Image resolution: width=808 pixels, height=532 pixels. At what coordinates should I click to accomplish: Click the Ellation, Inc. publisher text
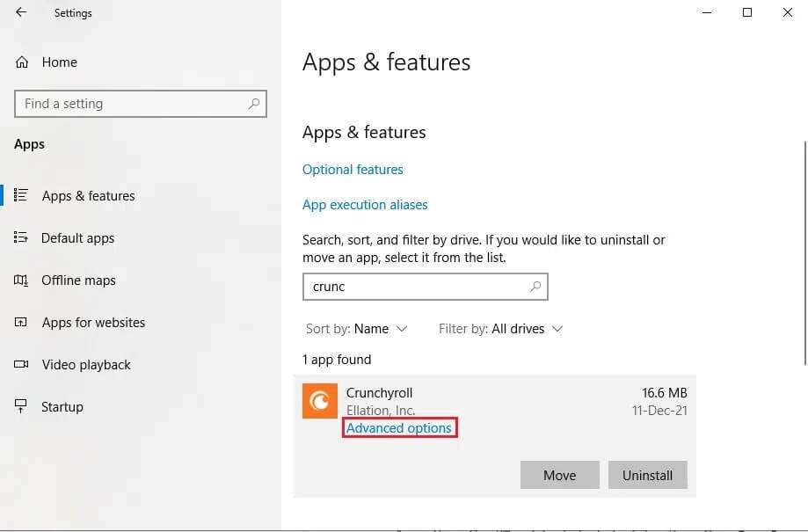point(381,411)
